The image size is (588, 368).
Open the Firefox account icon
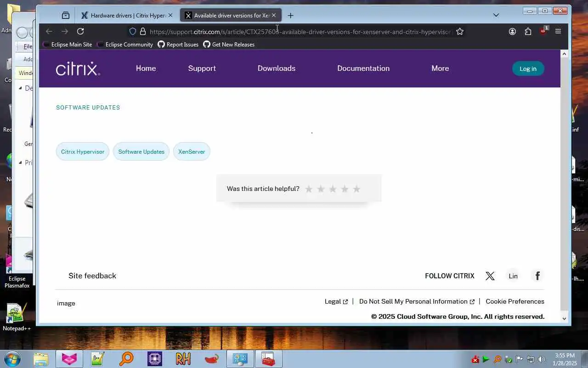pyautogui.click(x=512, y=31)
